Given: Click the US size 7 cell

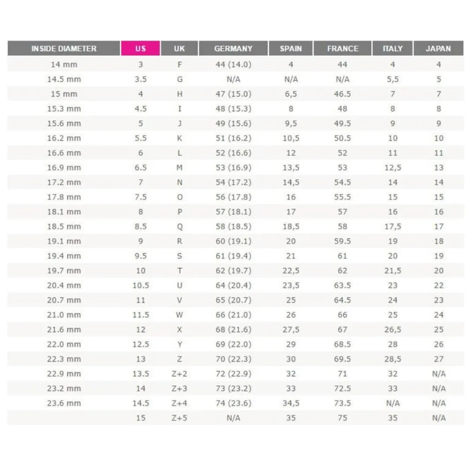Looking at the screenshot, I should 141,182.
